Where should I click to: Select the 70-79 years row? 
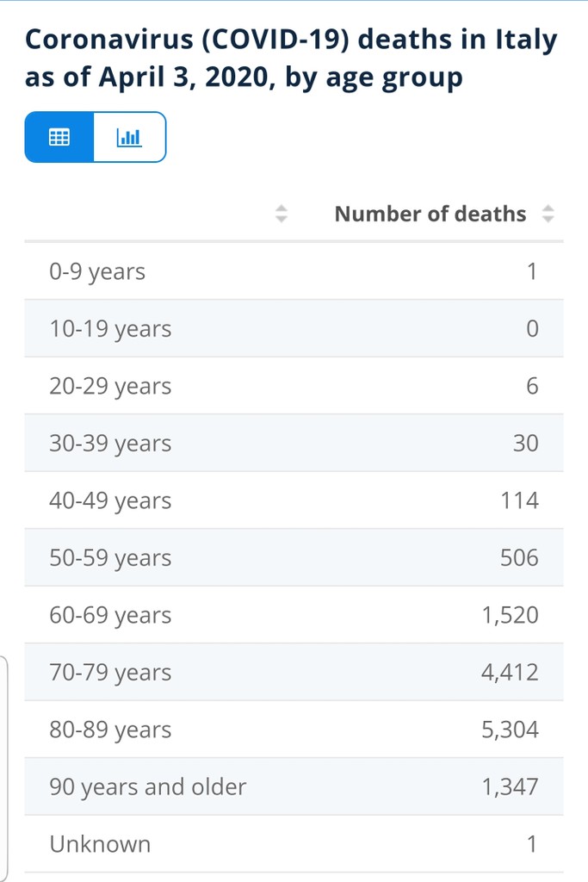coord(294,672)
